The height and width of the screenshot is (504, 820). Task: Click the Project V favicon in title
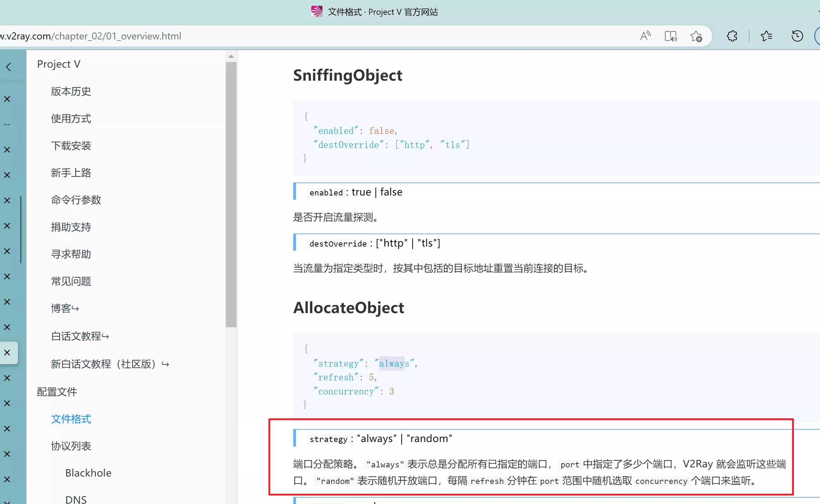[316, 12]
